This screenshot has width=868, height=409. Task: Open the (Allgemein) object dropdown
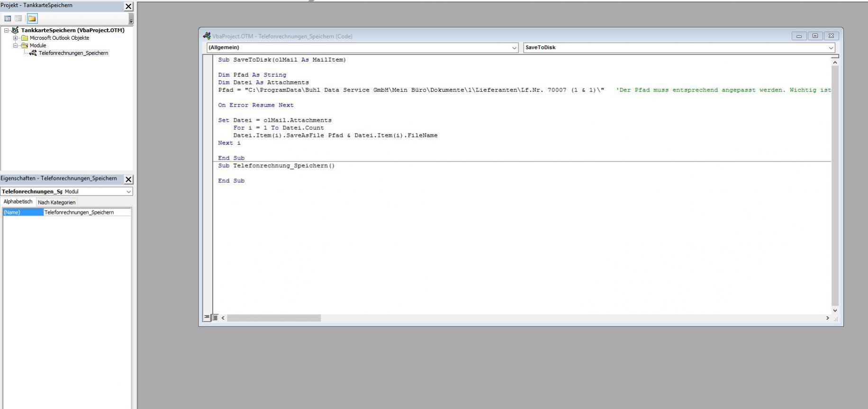(x=514, y=48)
